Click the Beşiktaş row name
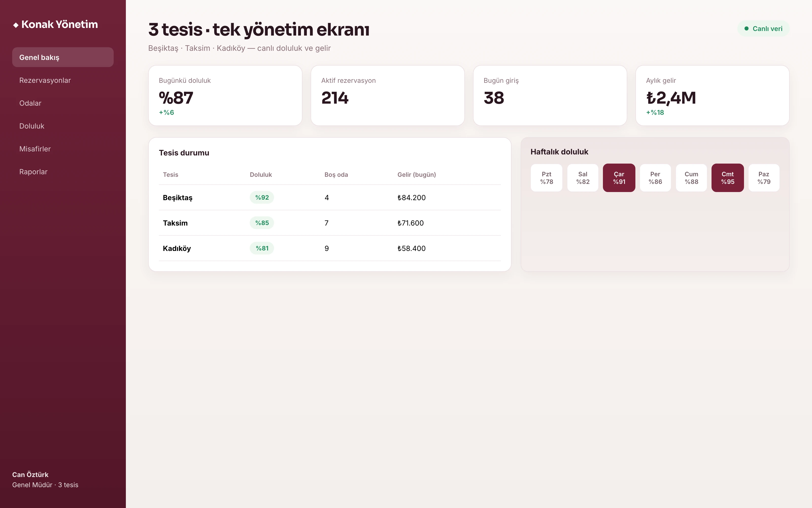Viewport: 812px width, 508px height. coord(178,198)
